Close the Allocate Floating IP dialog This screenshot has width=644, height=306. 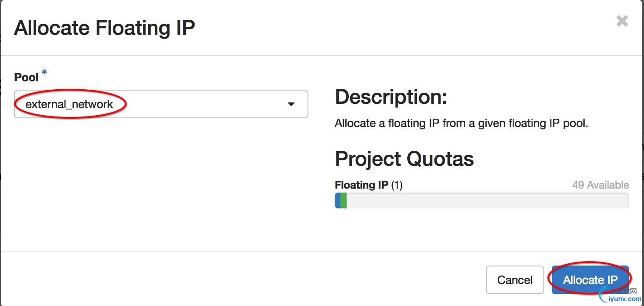click(x=622, y=21)
